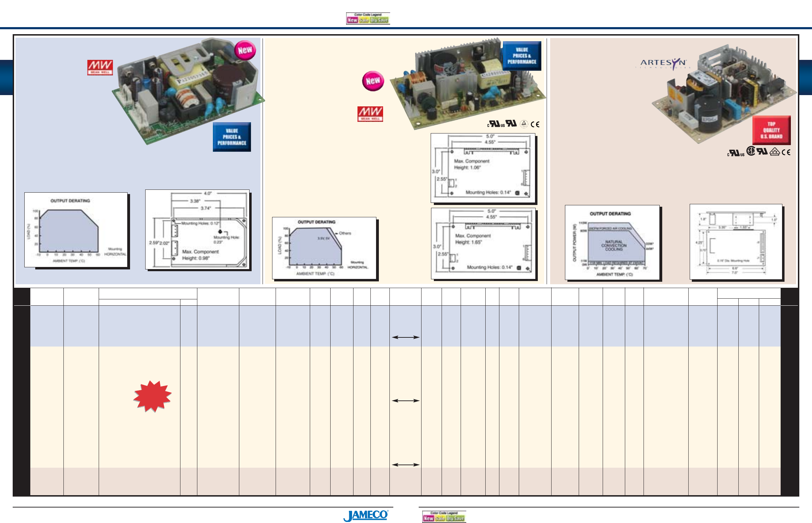This screenshot has width=812, height=523.
Task: Click the Qty Save swatch in the top Color Code Legend
Action: [379, 20]
